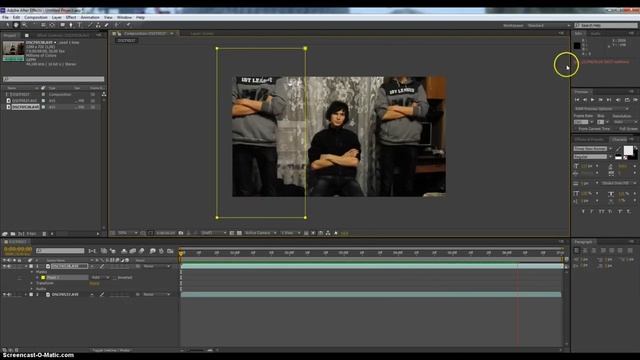Click the Project panel trash icon
This screenshot has height=360, width=640.
click(44, 234)
